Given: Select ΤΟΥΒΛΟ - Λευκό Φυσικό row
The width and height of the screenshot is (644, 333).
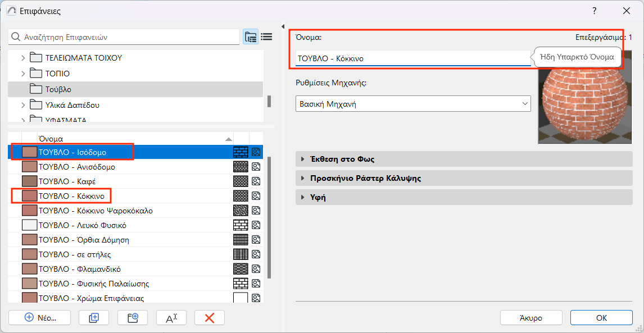Looking at the screenshot, I should point(135,225).
